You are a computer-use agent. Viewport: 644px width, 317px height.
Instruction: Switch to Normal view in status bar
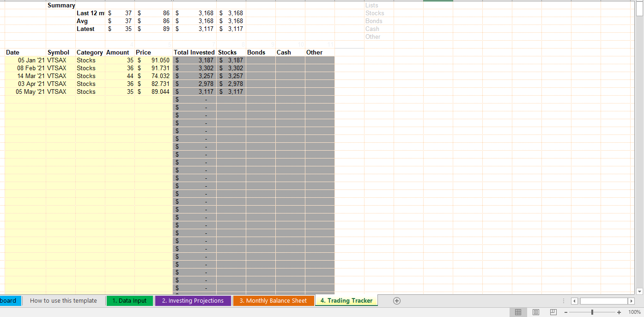518,312
